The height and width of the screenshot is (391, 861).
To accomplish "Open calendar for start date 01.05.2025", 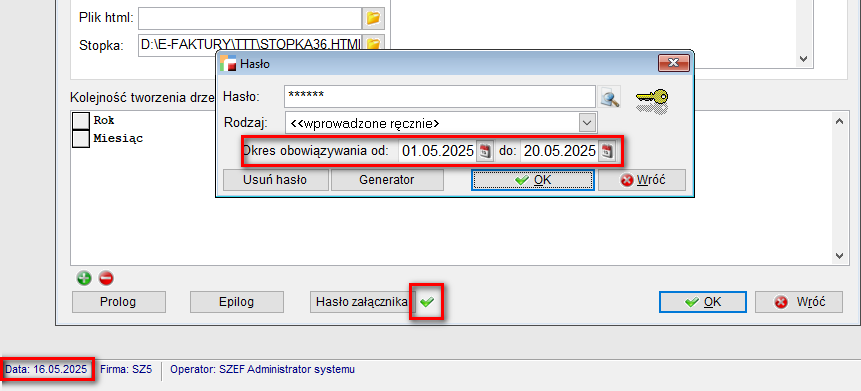I will click(x=485, y=152).
